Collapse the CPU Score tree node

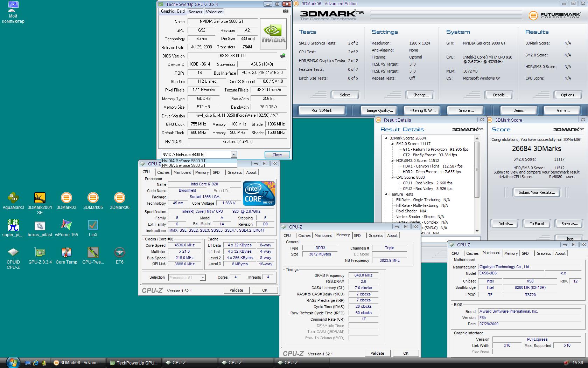393,177
